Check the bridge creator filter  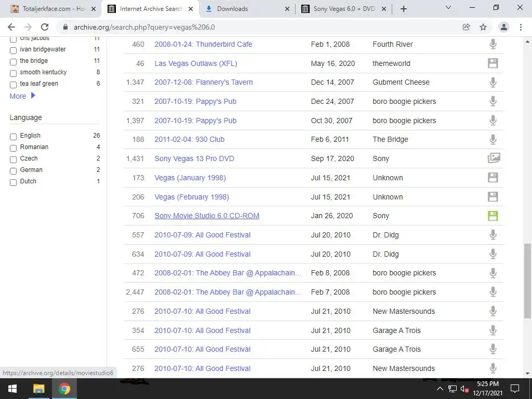[x=13, y=62]
